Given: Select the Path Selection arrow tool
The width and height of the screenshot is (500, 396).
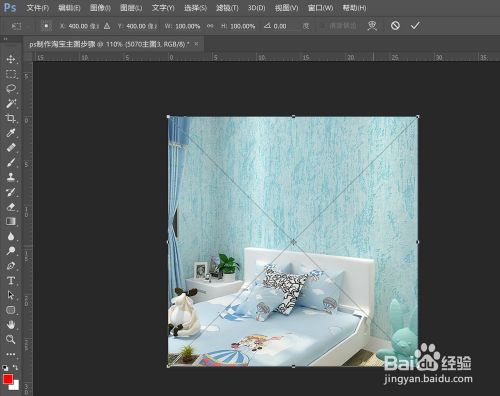Looking at the screenshot, I should click(x=11, y=295).
